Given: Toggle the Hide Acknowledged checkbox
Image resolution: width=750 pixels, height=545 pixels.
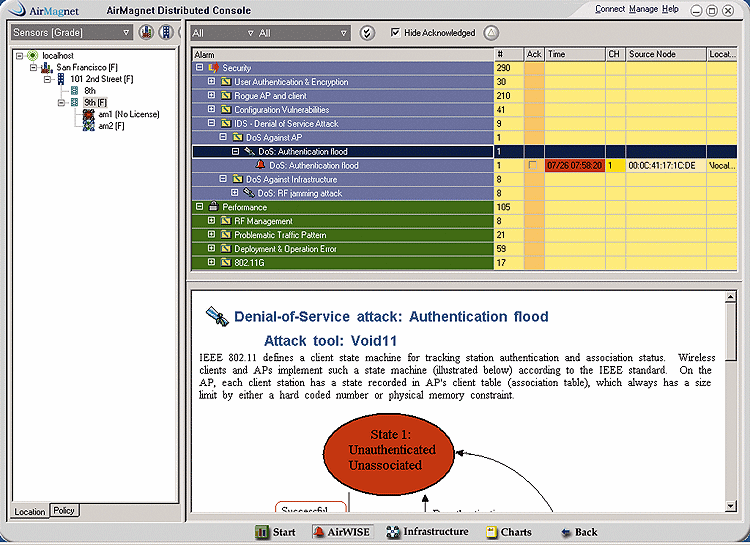Looking at the screenshot, I should (395, 33).
